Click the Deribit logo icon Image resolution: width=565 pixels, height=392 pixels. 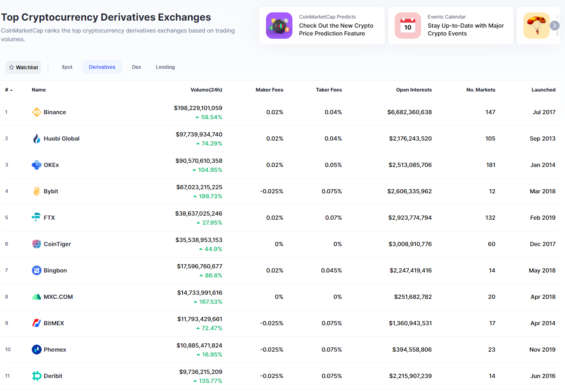pyautogui.click(x=37, y=376)
